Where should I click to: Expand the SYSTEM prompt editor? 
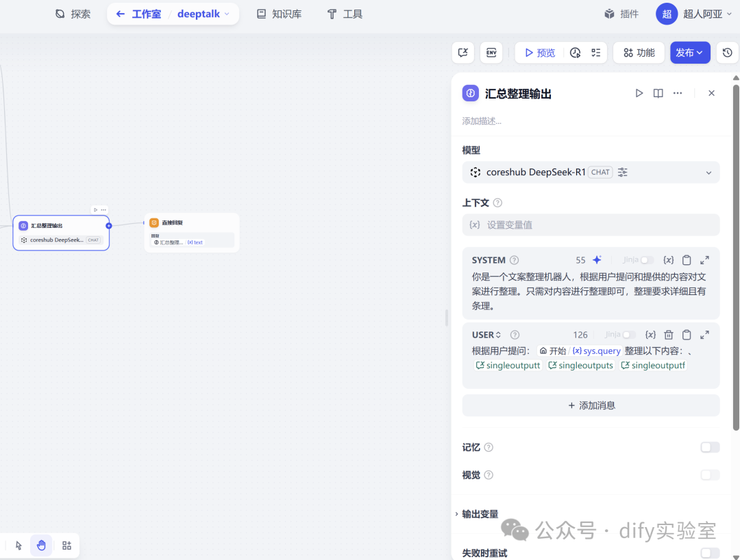pyautogui.click(x=704, y=260)
